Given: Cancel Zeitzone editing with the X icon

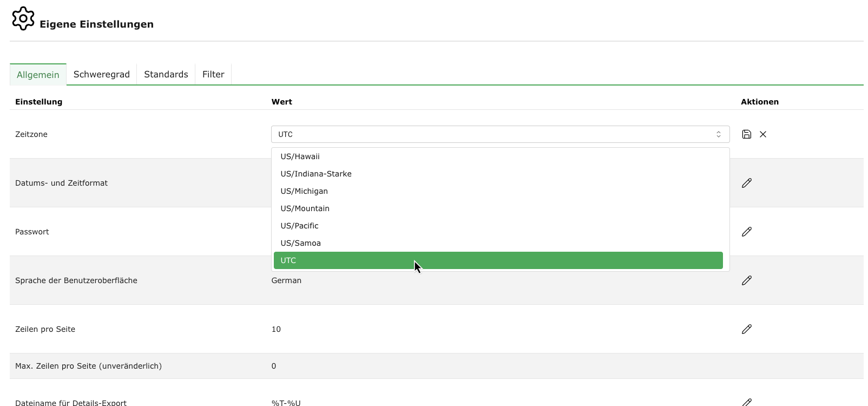Looking at the screenshot, I should click(x=763, y=134).
